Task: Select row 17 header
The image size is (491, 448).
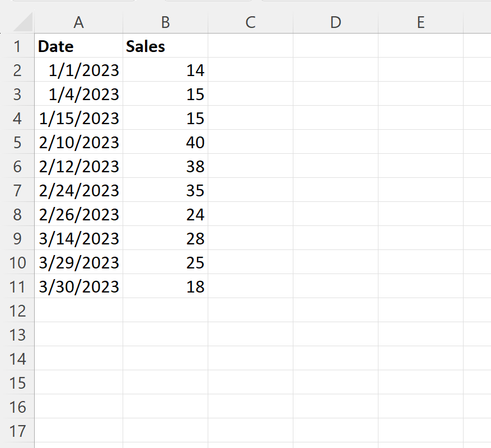Action: [x=17, y=430]
